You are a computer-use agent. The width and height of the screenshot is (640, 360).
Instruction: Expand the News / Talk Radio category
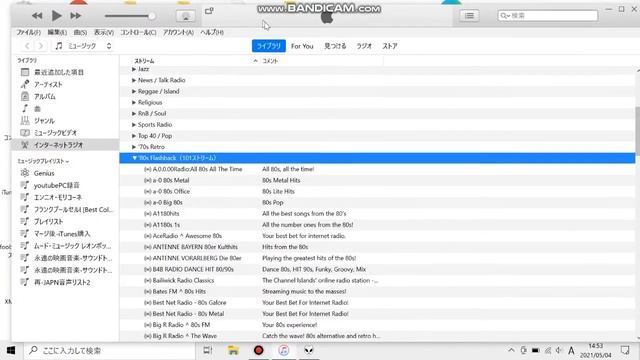coord(134,80)
